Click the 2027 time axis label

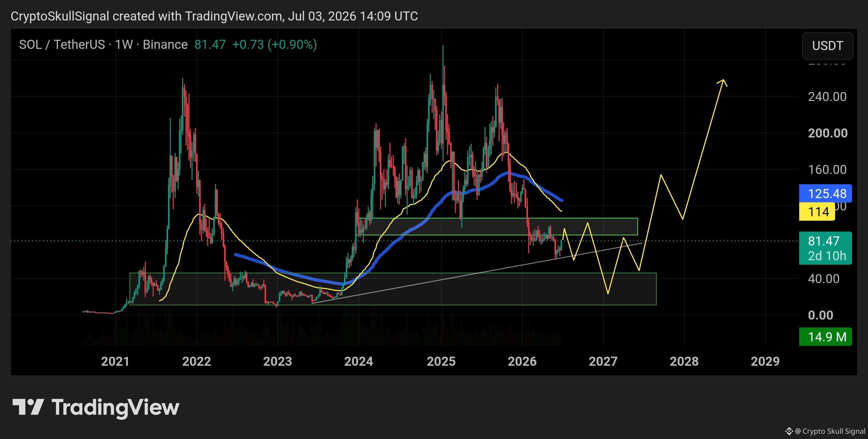[603, 361]
